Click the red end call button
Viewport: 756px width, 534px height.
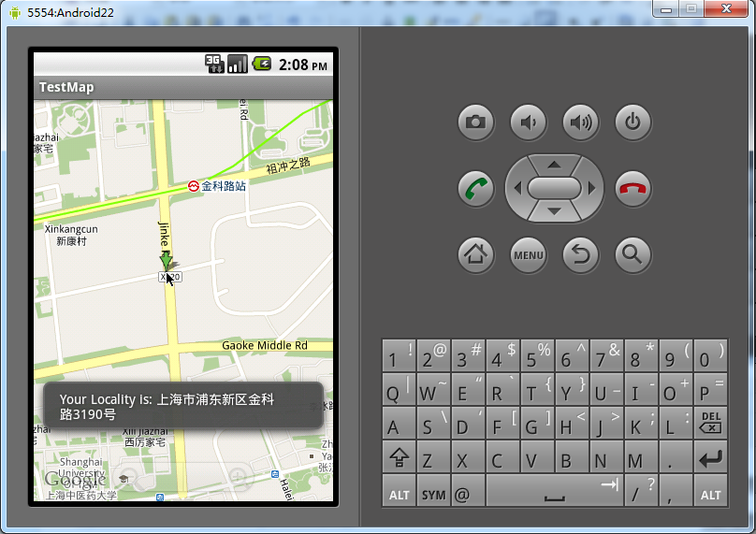632,188
